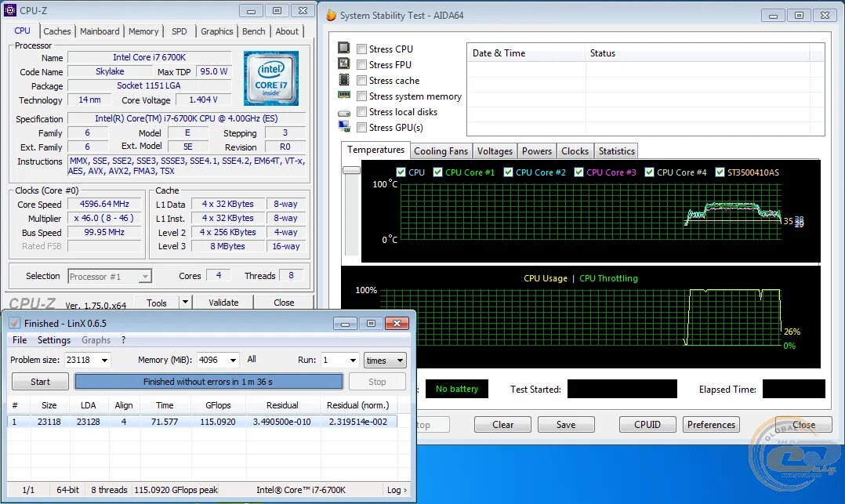Enable the Stress FPU checkbox
The height and width of the screenshot is (504, 845).
point(361,65)
